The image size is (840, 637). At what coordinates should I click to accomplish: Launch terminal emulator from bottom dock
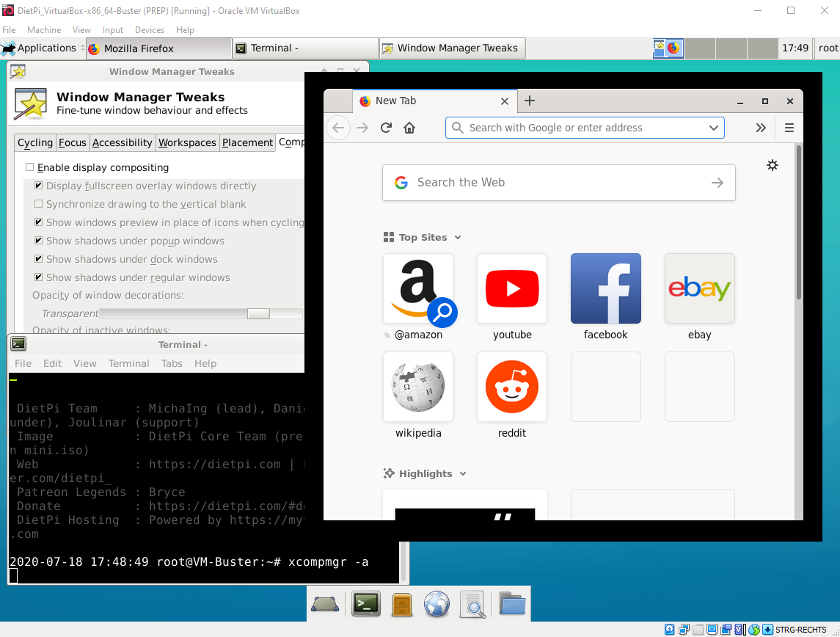click(366, 604)
